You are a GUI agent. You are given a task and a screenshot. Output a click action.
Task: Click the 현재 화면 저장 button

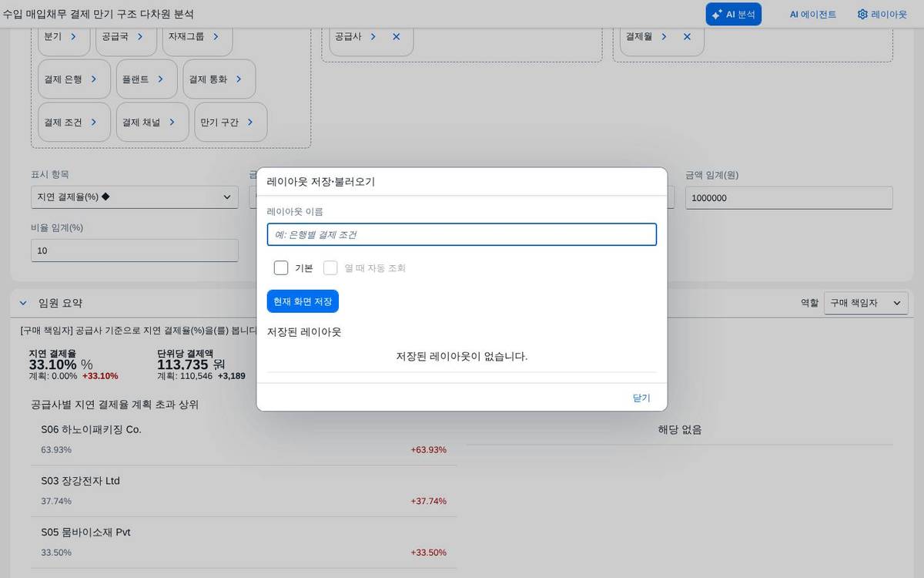(x=303, y=301)
